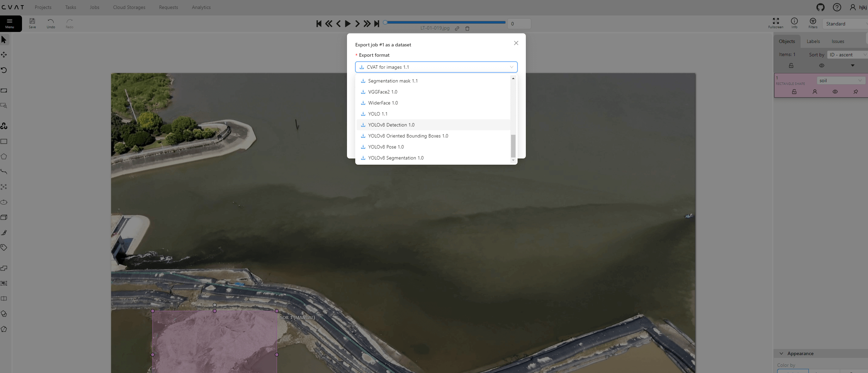Screen dimensions: 868x373
Task: Select the cursor tool in left sidebar
Action: click(4, 40)
